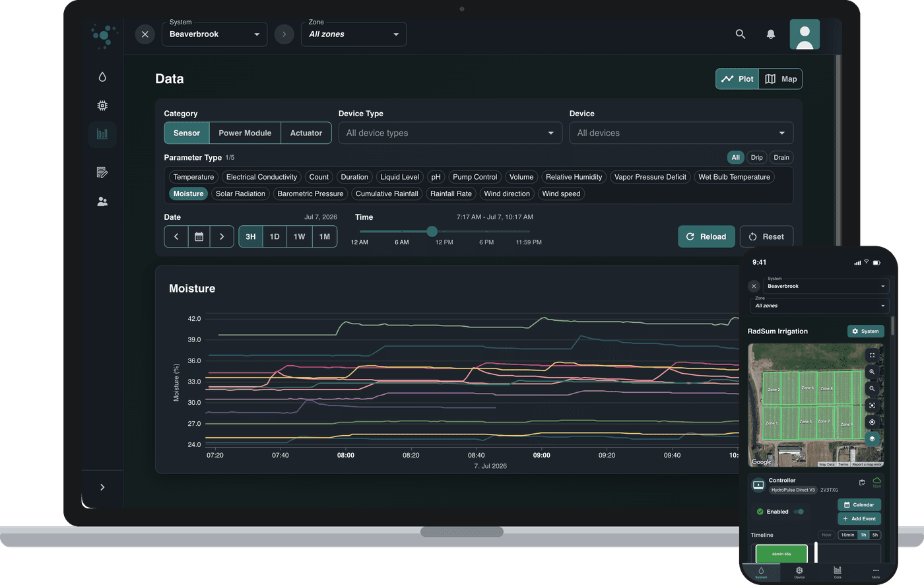The image size is (924, 585).
Task: Select 10min timeline range on phone
Action: (847, 535)
